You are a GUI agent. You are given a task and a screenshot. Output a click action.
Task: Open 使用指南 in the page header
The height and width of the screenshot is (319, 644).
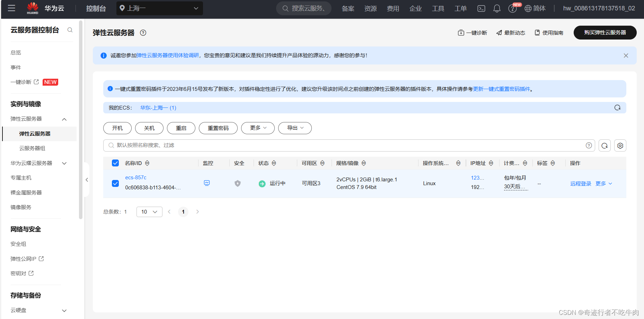[x=549, y=33]
